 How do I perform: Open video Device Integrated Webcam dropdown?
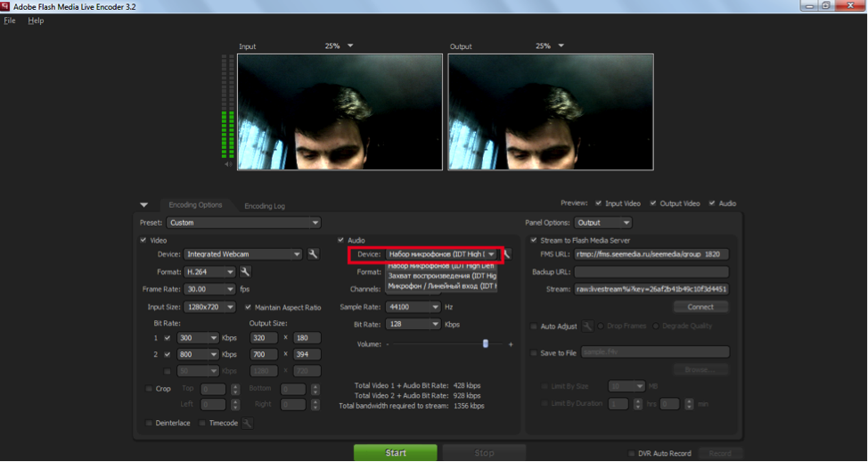(243, 254)
